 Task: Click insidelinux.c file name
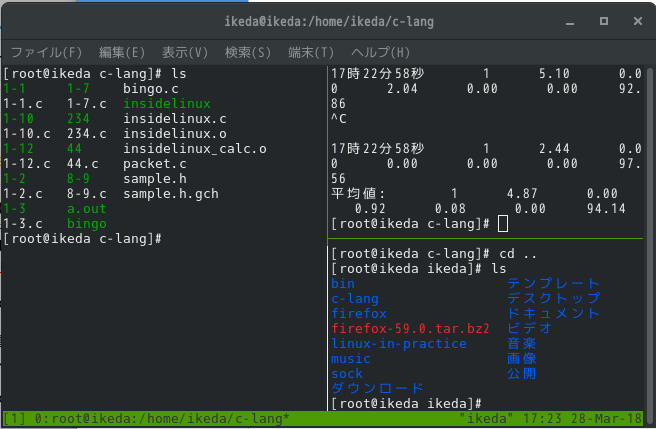coord(174,118)
